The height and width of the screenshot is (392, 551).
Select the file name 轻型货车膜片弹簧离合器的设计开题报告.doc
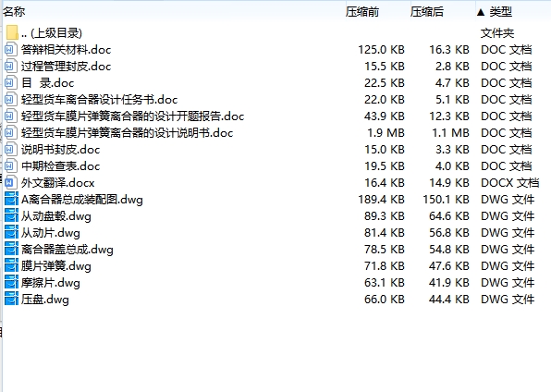point(132,116)
